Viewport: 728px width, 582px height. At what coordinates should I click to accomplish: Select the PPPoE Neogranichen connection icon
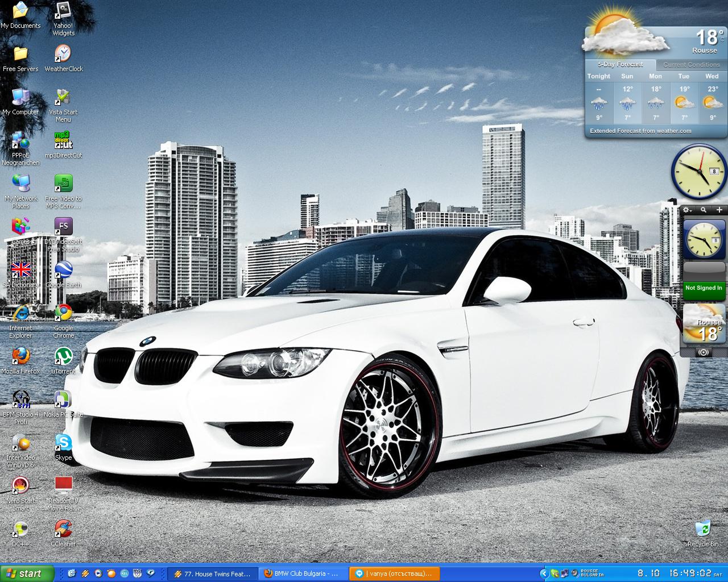click(x=20, y=149)
